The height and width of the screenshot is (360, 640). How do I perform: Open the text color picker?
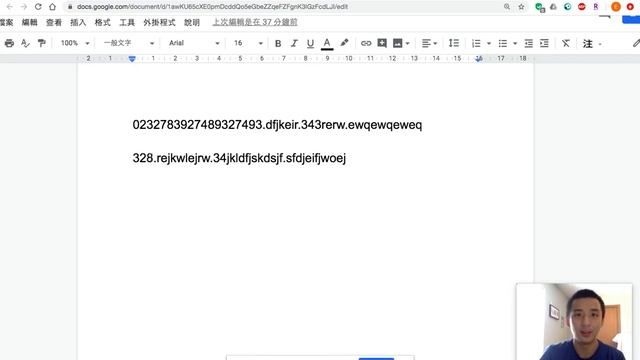tap(327, 43)
